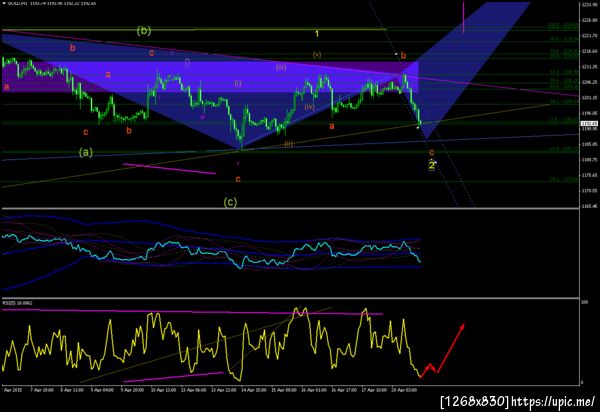Click the 14 Apr 15:00 time label
Image resolution: width=600 pixels, height=412 pixels.
point(254,390)
